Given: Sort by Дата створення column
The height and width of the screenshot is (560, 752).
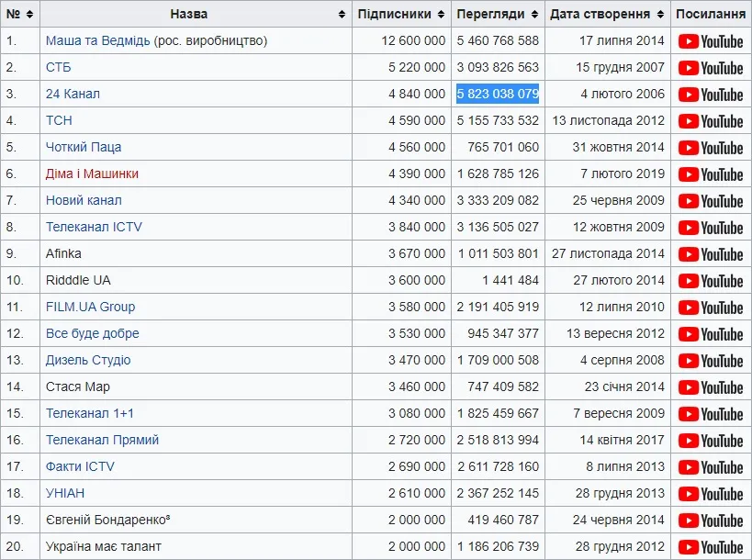Looking at the screenshot, I should point(660,15).
